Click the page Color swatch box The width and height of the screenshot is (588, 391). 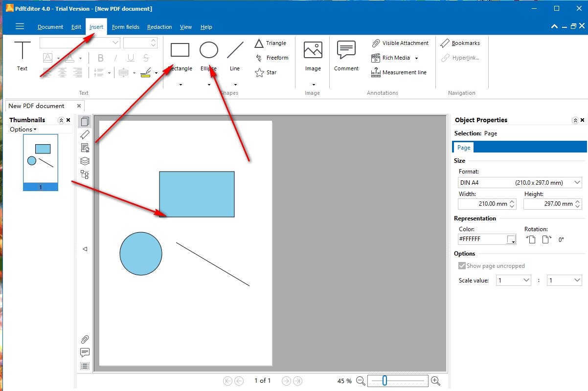pyautogui.click(x=511, y=239)
